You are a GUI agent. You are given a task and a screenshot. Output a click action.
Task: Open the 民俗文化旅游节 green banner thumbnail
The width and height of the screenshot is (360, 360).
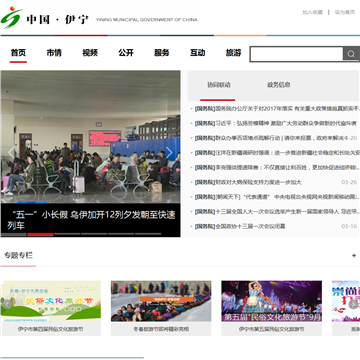pyautogui.click(x=51, y=301)
